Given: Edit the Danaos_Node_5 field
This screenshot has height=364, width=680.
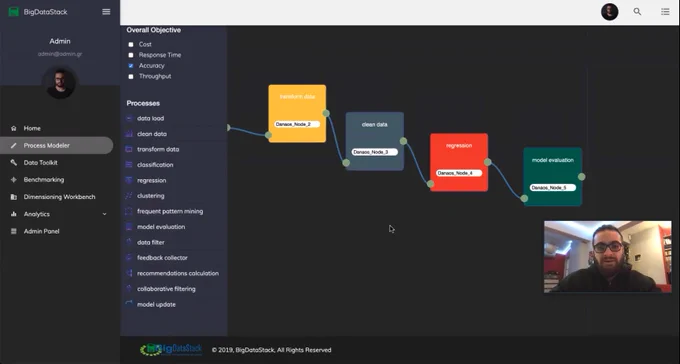Looking at the screenshot, I should pos(552,188).
